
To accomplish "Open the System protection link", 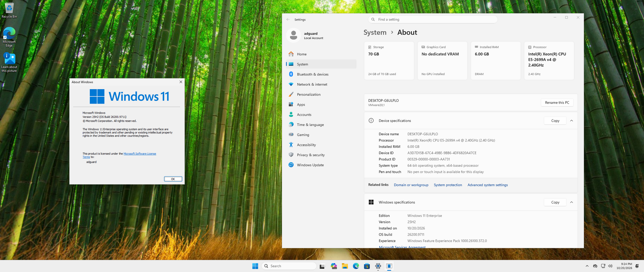I will 448,185.
